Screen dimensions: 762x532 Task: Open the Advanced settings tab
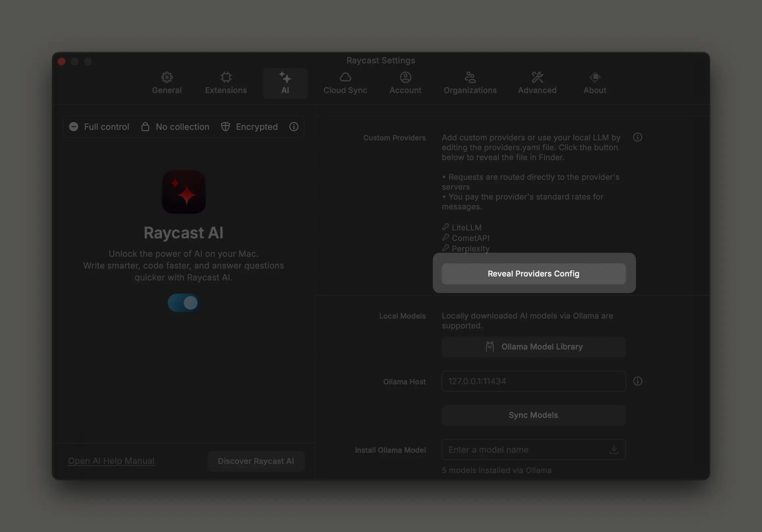pos(536,83)
